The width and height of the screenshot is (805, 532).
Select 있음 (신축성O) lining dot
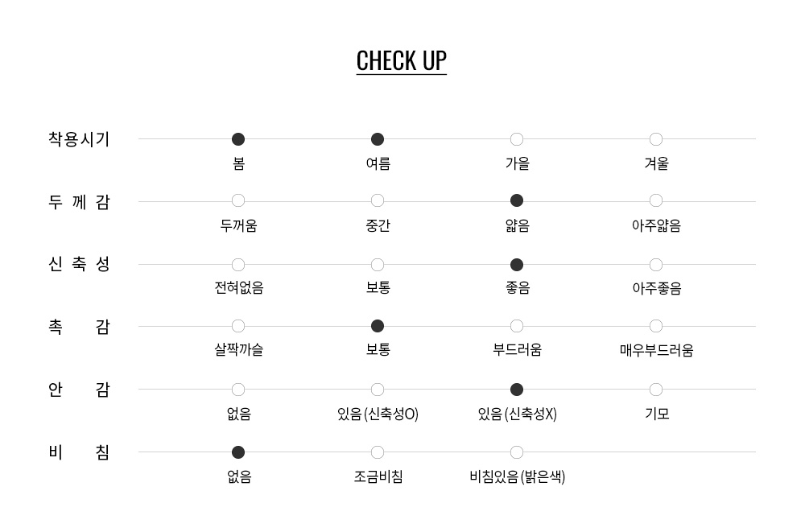(378, 390)
